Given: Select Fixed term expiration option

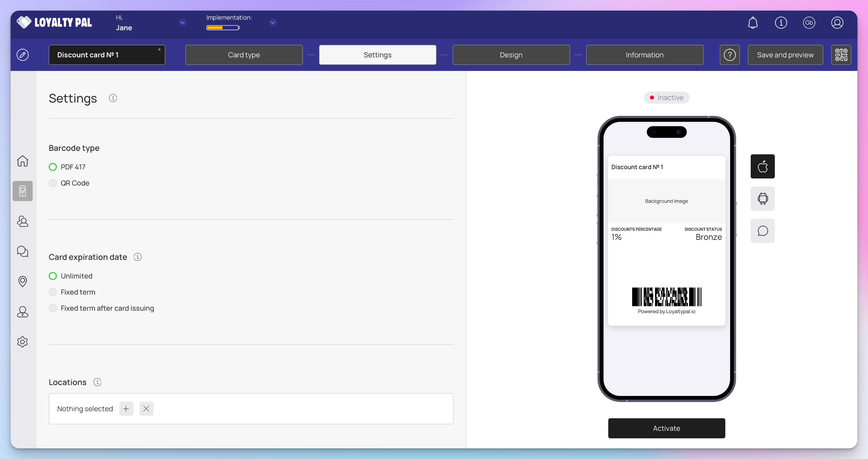Looking at the screenshot, I should pyautogui.click(x=53, y=292).
